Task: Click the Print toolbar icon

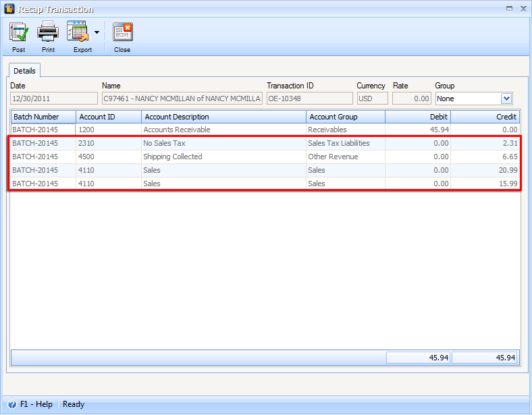Action: (x=48, y=32)
